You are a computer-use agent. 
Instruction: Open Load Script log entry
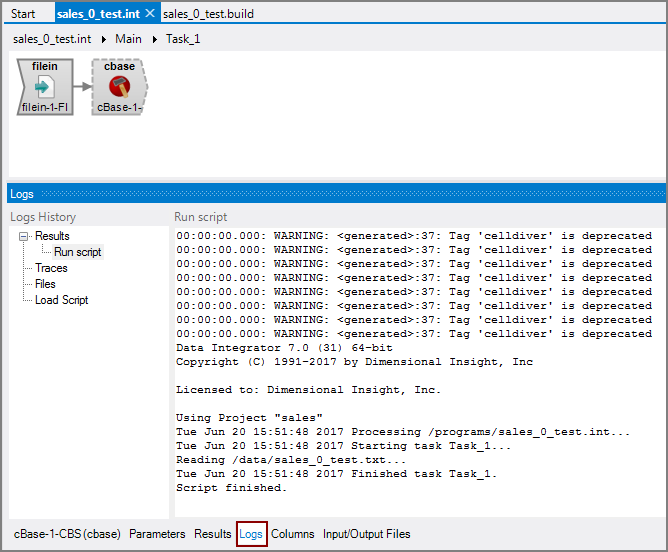tap(61, 300)
